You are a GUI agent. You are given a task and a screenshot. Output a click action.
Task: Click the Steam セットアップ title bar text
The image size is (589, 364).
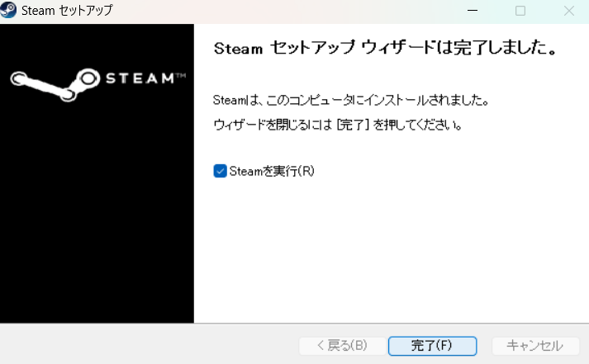[x=67, y=11]
